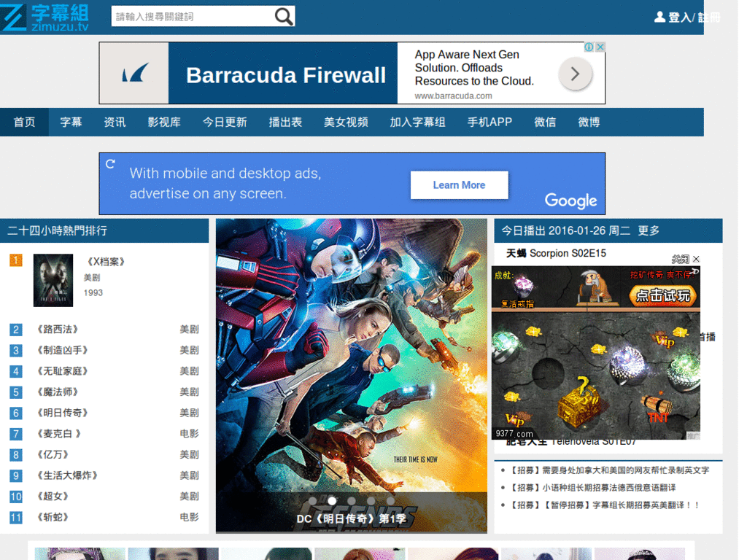Open rank 8 《亿万》 link
The width and height of the screenshot is (747, 560).
[53, 455]
